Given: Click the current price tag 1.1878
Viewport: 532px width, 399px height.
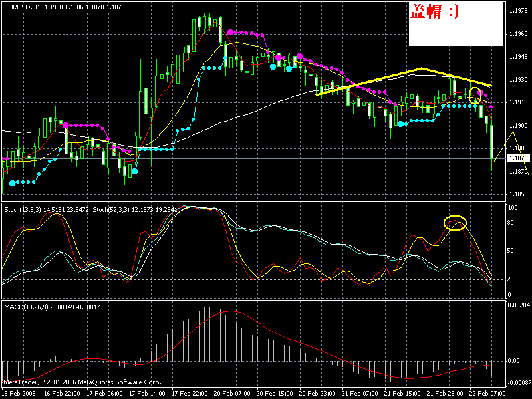Looking at the screenshot, I should pos(517,158).
